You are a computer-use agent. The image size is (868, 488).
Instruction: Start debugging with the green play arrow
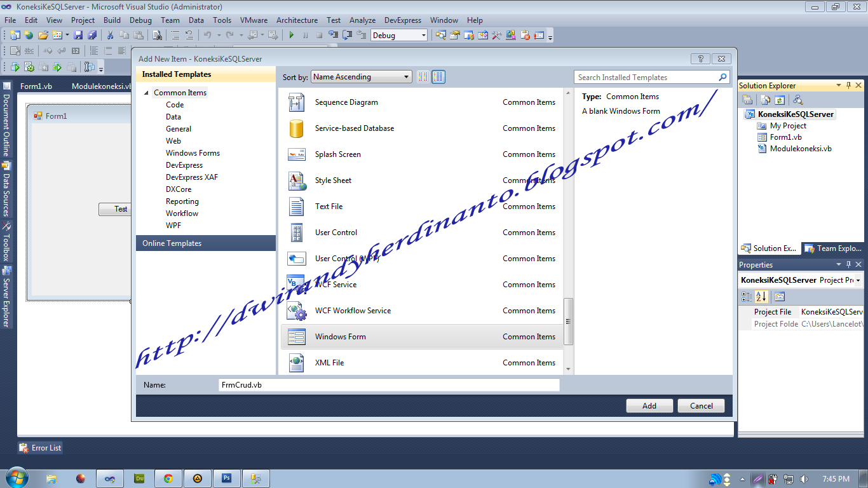292,35
